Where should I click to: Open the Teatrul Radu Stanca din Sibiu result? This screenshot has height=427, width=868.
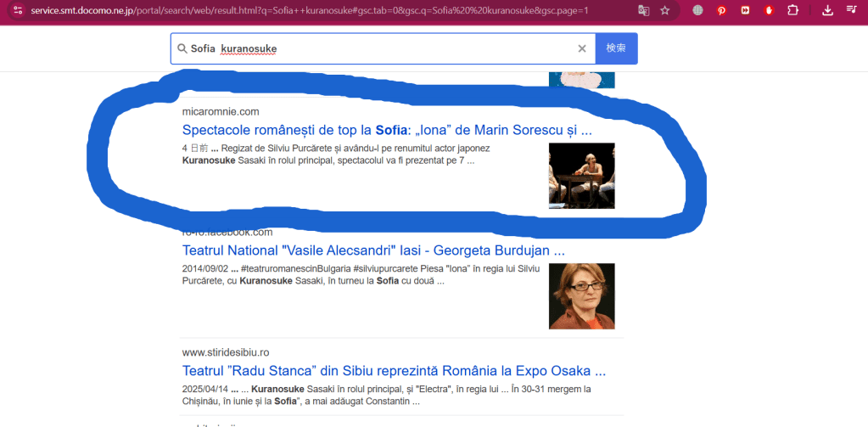pos(395,370)
